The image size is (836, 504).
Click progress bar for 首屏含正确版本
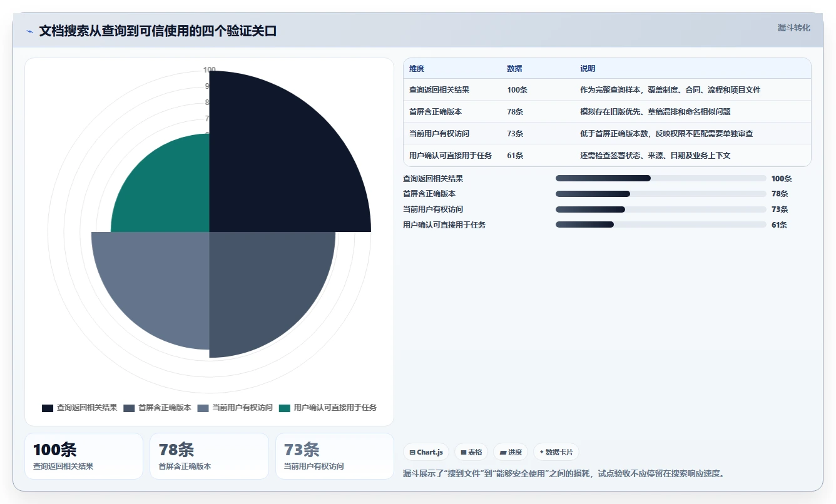pos(661,194)
